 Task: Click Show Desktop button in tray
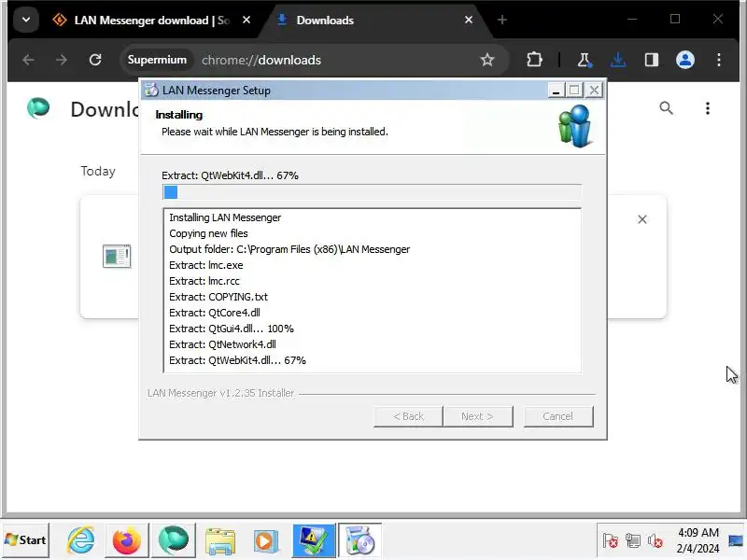coord(736,540)
